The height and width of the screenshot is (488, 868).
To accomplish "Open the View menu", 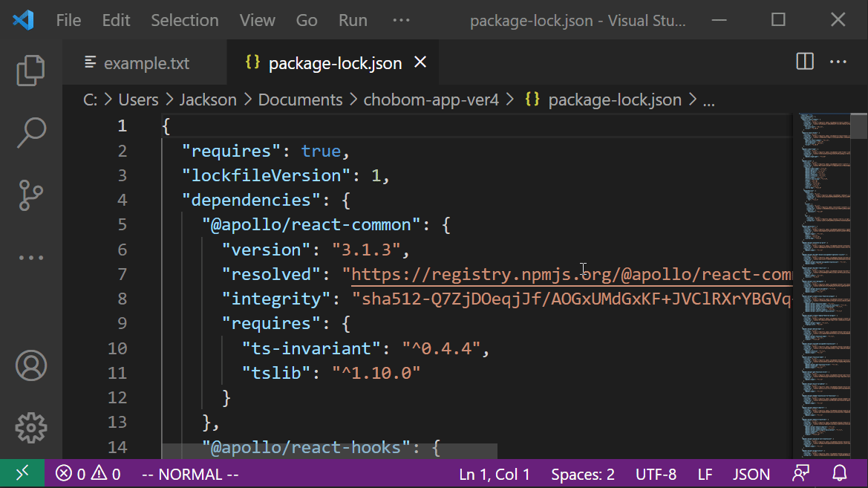I will (x=258, y=21).
